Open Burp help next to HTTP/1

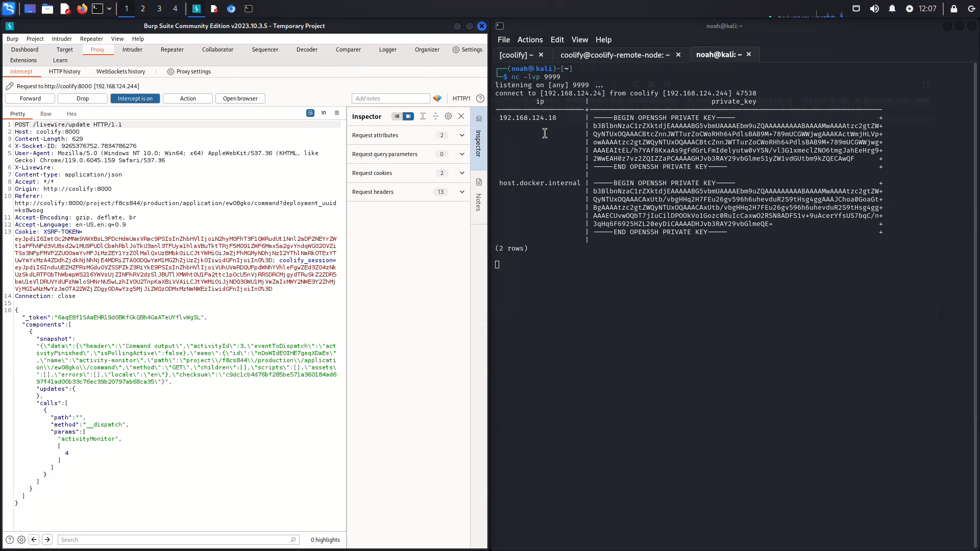(x=480, y=98)
